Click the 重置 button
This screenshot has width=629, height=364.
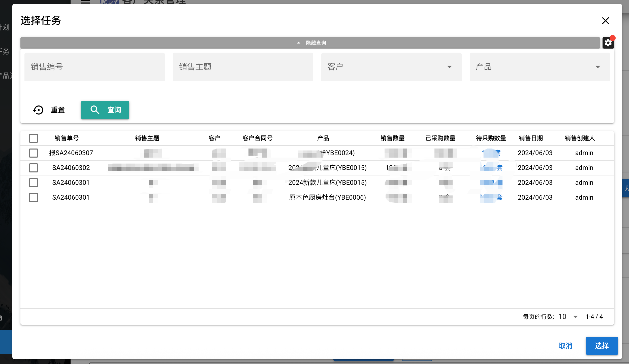click(49, 110)
